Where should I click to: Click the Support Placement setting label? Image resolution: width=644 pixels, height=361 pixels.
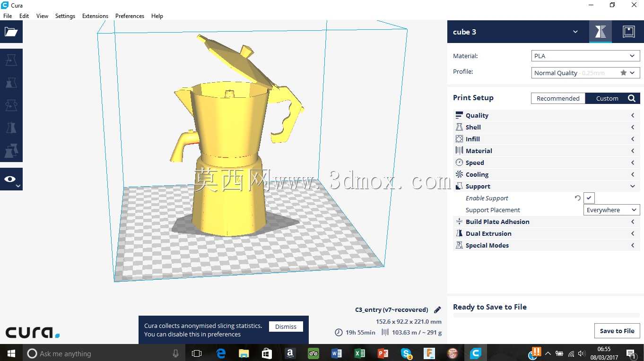tap(493, 210)
